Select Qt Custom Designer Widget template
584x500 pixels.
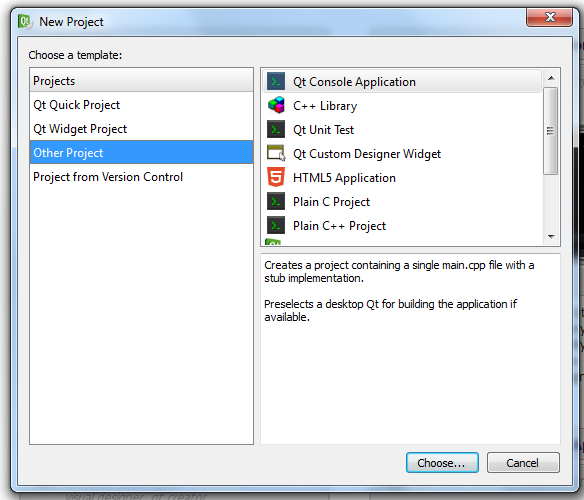pyautogui.click(x=402, y=154)
